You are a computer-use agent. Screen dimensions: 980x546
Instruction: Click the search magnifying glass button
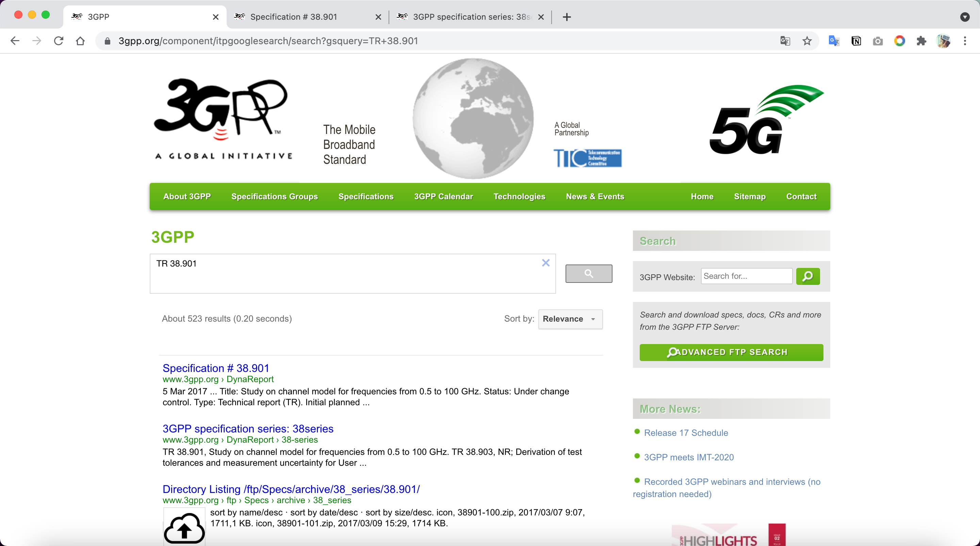[x=588, y=273]
